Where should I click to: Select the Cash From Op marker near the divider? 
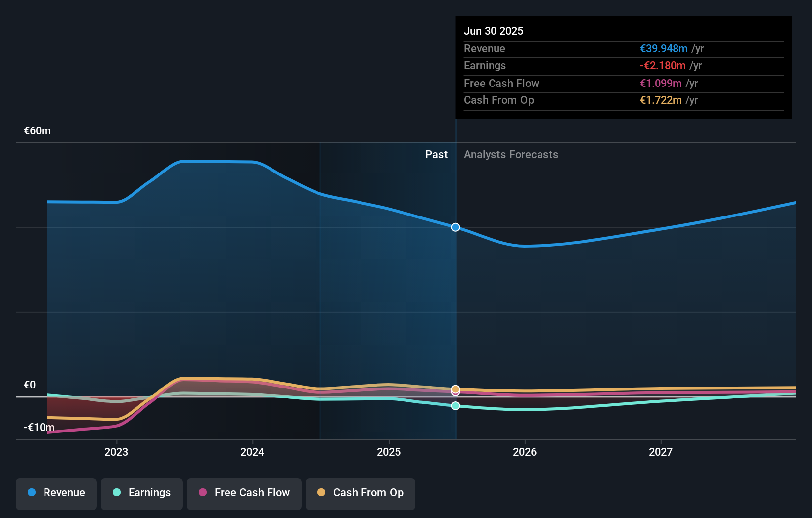pyautogui.click(x=454, y=389)
